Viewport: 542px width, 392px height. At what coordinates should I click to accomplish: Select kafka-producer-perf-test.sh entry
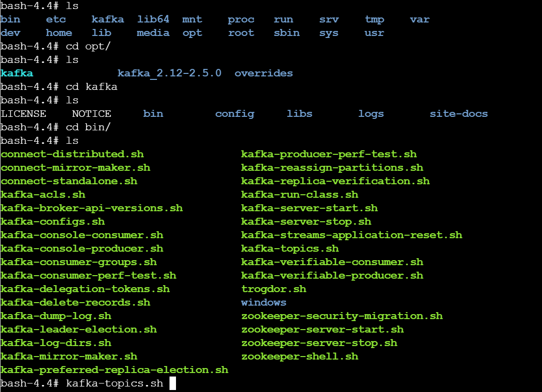[x=328, y=154]
